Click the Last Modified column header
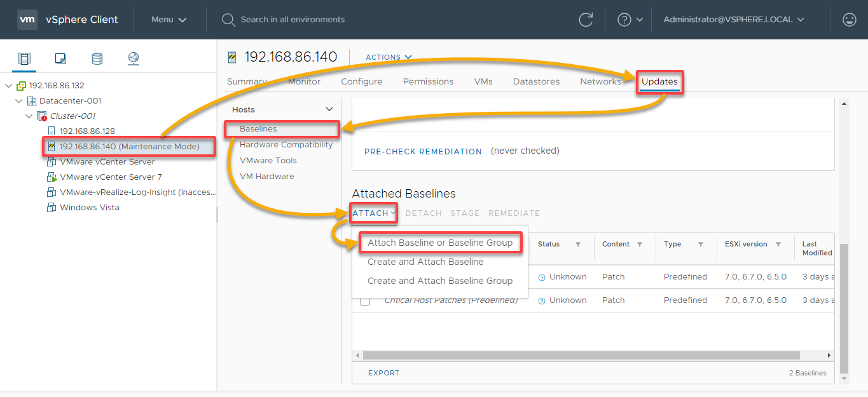868x397 pixels. [x=817, y=248]
